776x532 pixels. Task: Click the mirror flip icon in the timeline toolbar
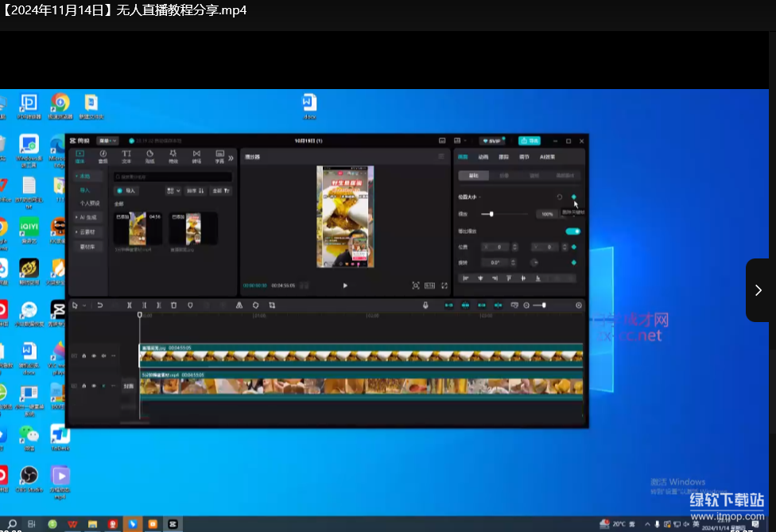[239, 305]
